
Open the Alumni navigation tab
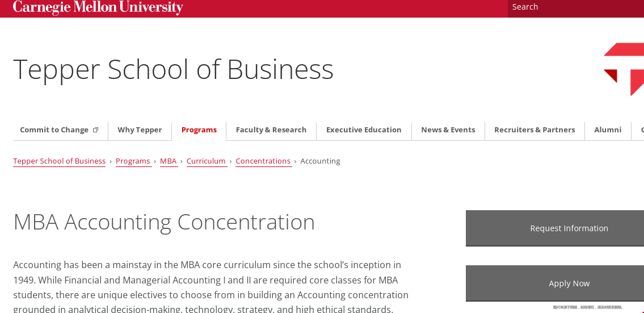(608, 130)
